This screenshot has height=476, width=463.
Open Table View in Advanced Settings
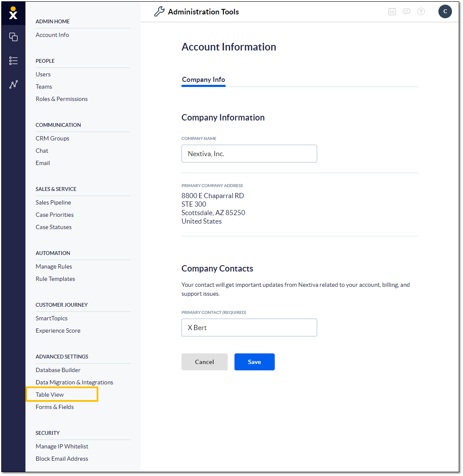point(50,395)
